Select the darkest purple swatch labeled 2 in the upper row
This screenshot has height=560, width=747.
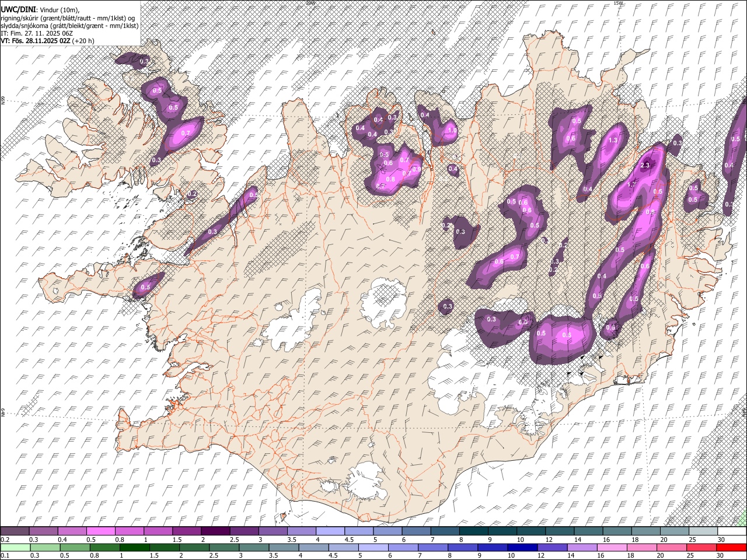point(215,531)
